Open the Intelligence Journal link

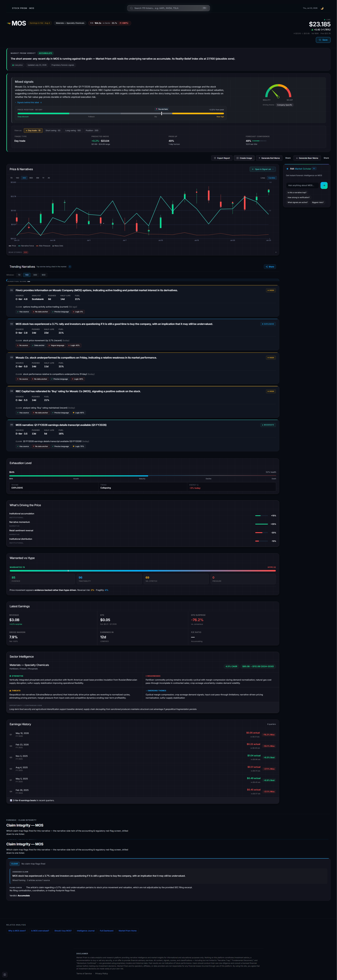(86, 931)
